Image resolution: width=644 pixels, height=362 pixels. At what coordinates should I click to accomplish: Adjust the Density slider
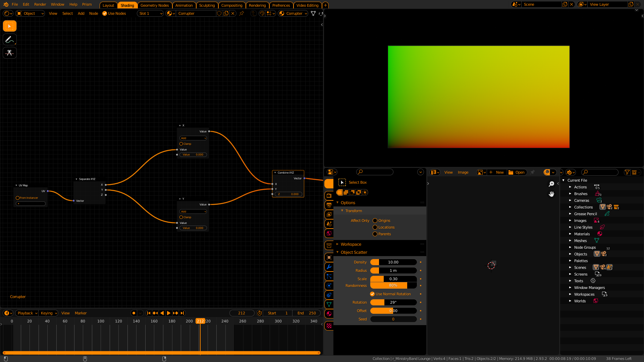[x=393, y=262]
